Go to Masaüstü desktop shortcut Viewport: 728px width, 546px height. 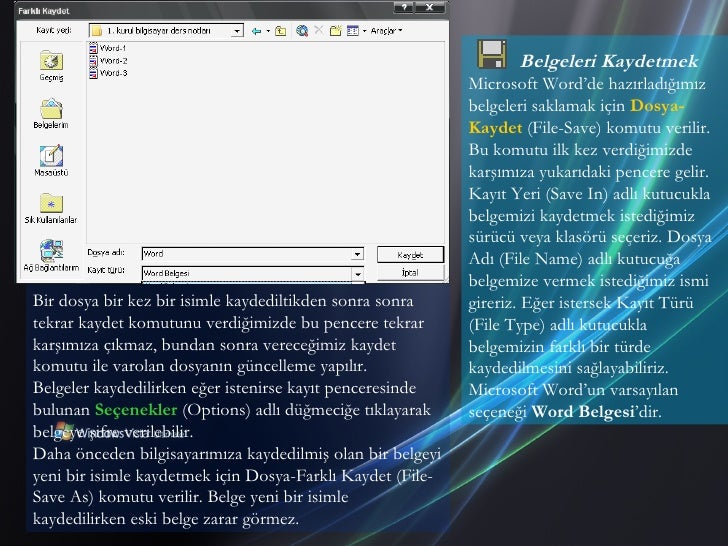[51, 161]
